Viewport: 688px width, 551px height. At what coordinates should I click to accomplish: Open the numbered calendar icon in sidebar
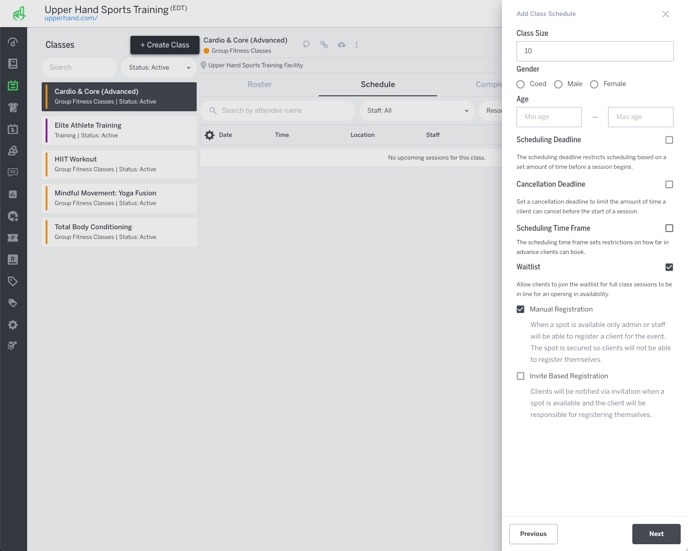[13, 129]
